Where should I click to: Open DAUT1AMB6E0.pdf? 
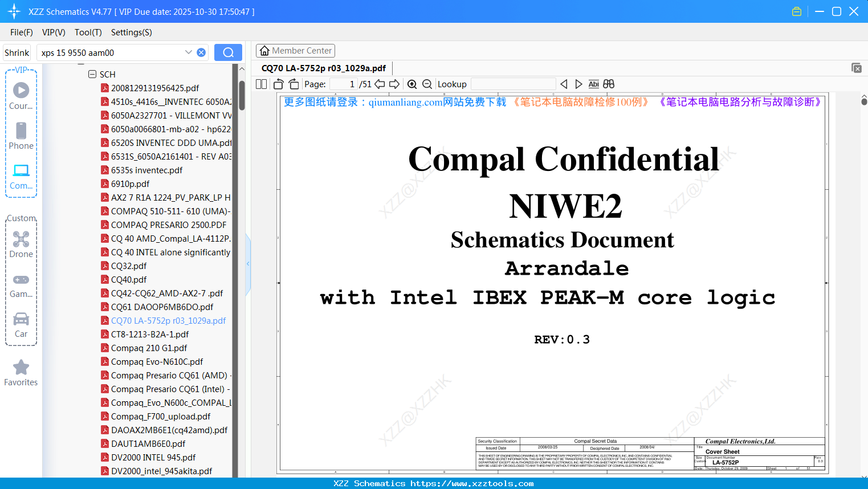148,443
